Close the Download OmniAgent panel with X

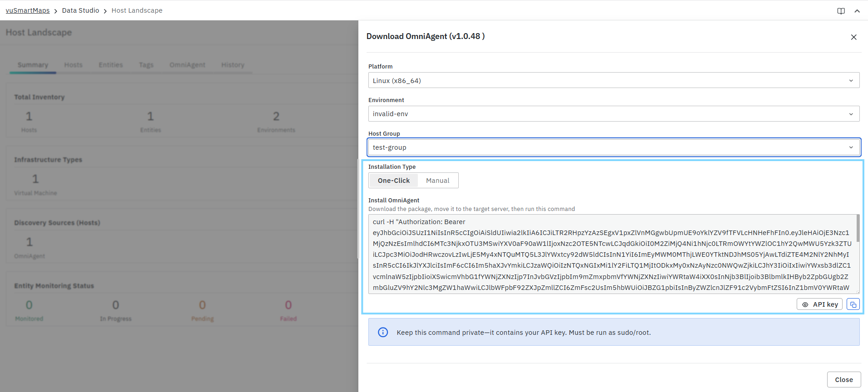853,37
